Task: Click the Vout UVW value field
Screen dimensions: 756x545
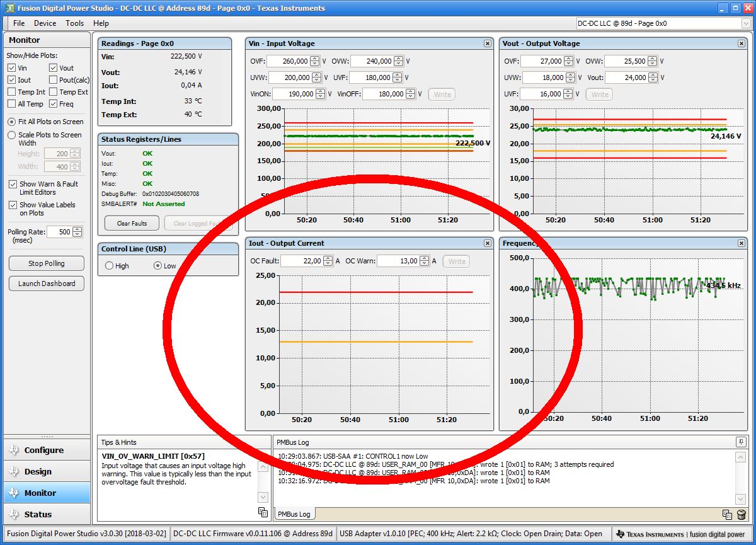Action: pos(544,77)
